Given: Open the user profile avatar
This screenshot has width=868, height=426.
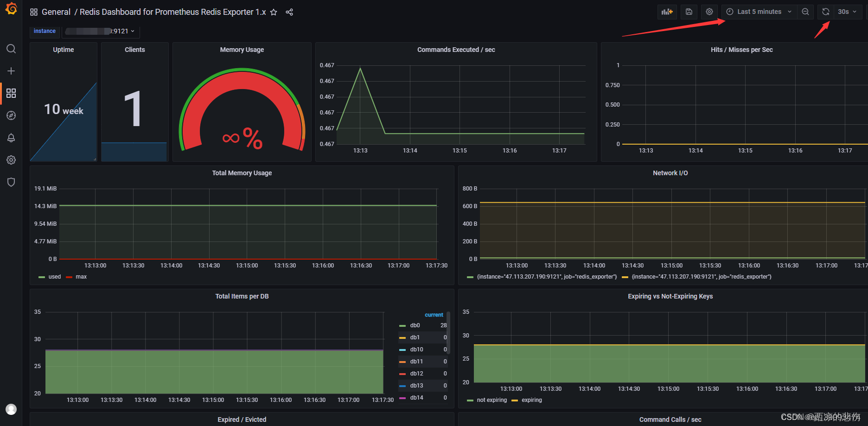Looking at the screenshot, I should coord(11,409).
